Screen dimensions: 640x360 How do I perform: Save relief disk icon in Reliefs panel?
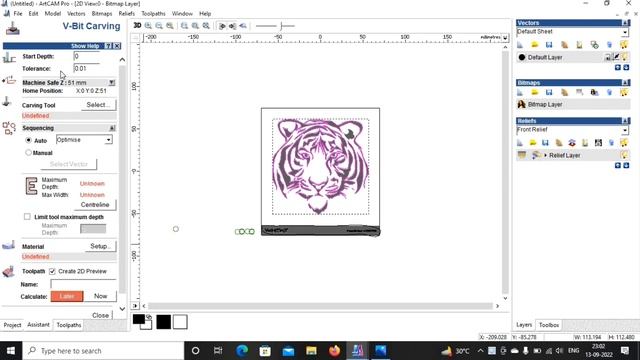tap(545, 142)
